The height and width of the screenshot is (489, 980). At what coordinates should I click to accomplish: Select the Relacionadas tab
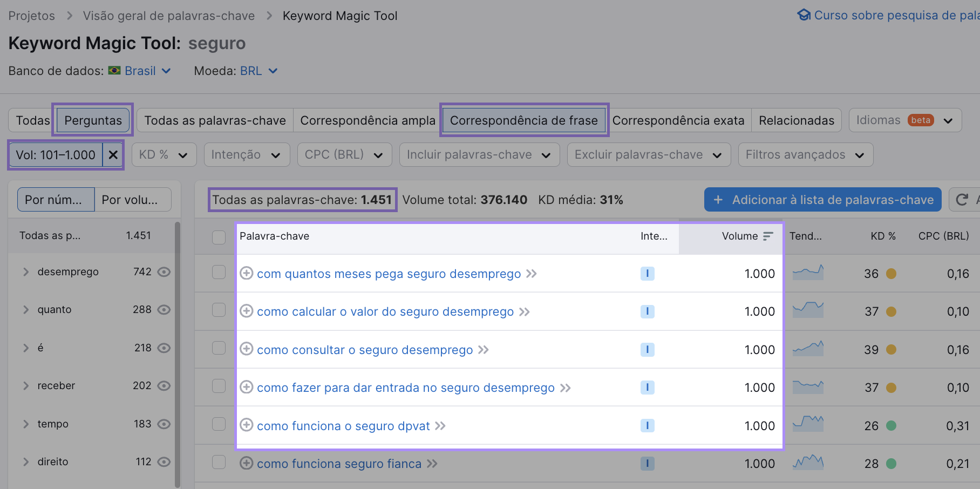(x=797, y=120)
